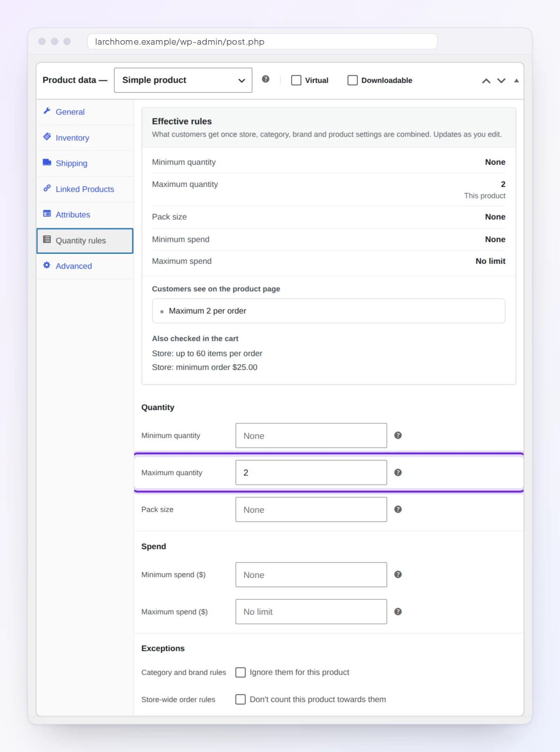The height and width of the screenshot is (752, 560).
Task: Switch to the Inventory tab
Action: pos(85,138)
